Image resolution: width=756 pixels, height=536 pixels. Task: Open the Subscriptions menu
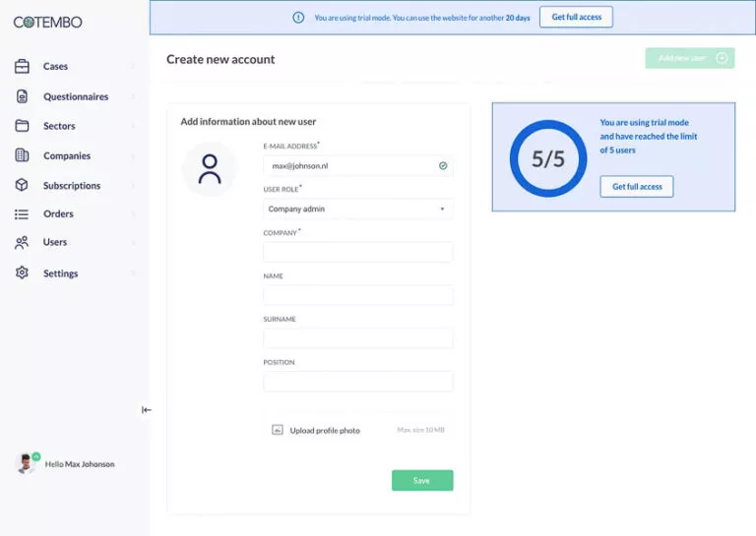(x=74, y=186)
